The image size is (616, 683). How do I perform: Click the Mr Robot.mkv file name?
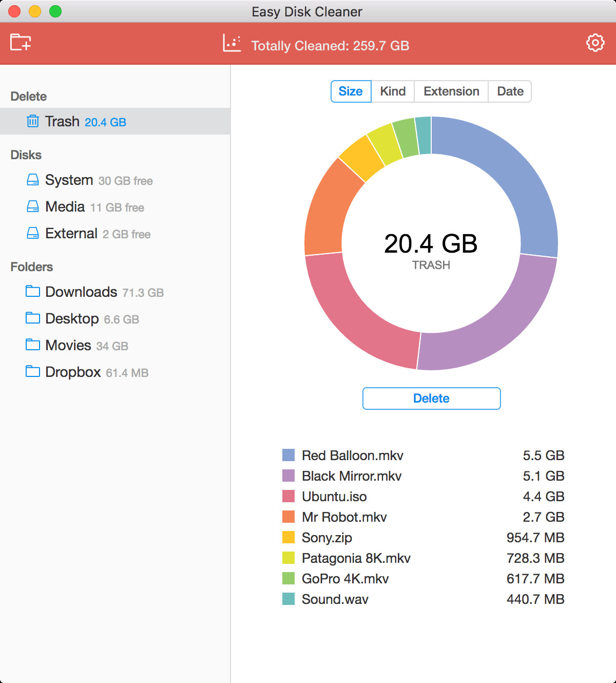tap(344, 517)
